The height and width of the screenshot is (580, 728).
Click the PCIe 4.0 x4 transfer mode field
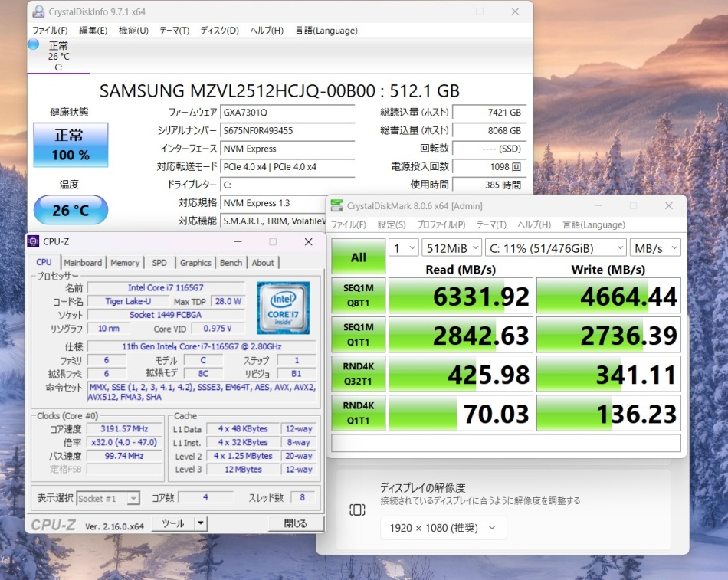[287, 167]
